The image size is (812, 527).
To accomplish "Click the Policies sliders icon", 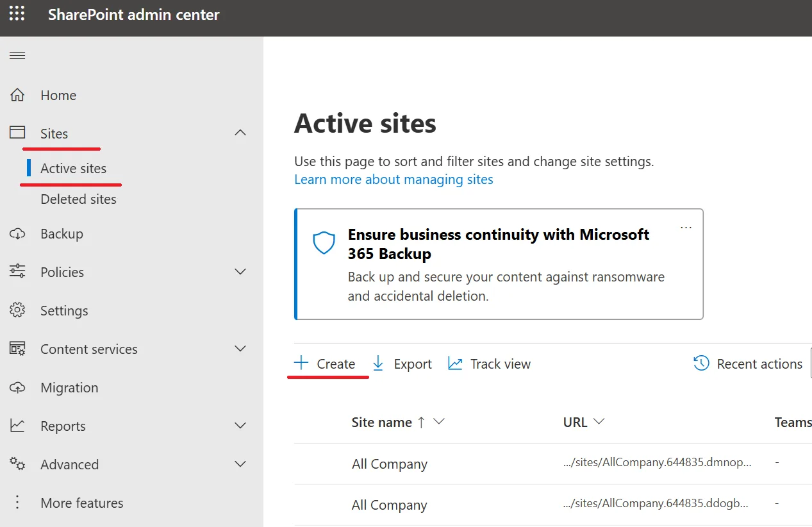I will click(x=17, y=272).
